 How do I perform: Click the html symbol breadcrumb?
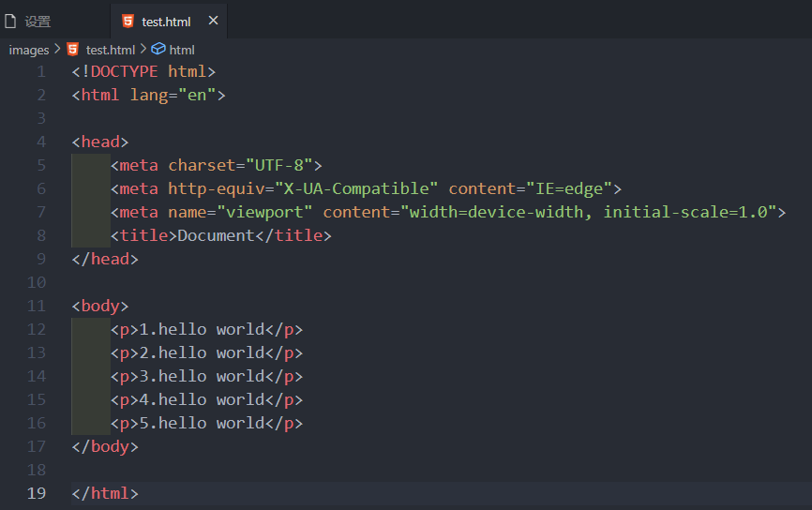[x=182, y=50]
